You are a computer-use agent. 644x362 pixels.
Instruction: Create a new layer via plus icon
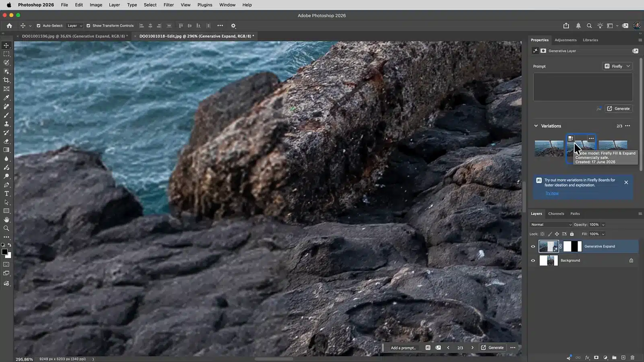pyautogui.click(x=623, y=358)
